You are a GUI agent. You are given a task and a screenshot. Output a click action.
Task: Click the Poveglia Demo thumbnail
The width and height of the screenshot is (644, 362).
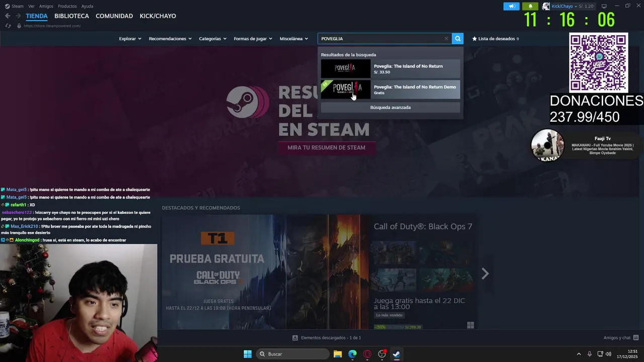click(x=346, y=89)
